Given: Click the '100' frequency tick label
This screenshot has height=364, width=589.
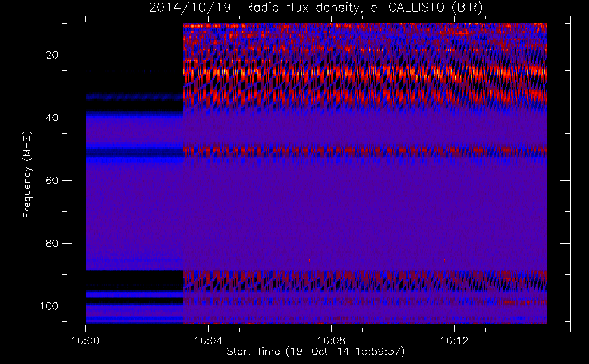Looking at the screenshot, I should (49, 306).
